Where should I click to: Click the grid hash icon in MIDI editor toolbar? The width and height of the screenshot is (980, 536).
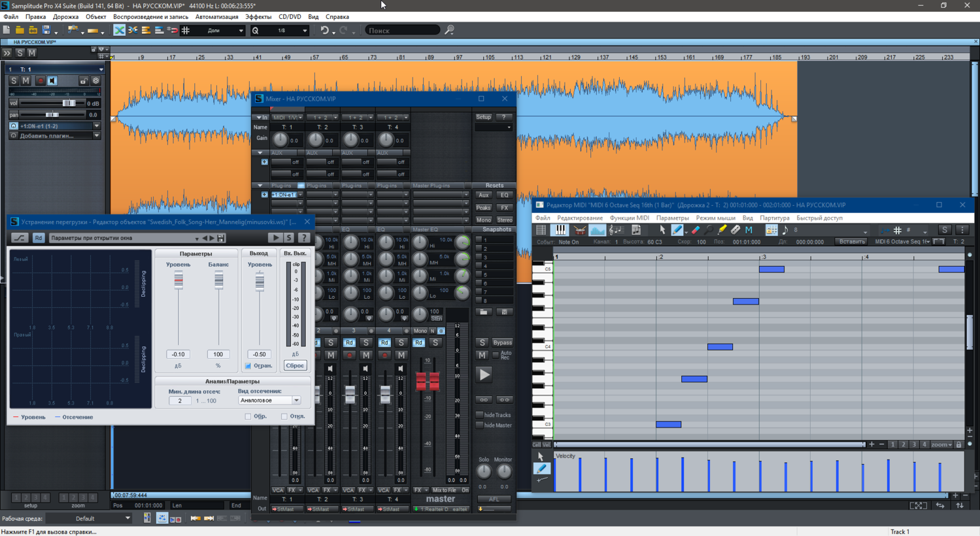(x=897, y=230)
